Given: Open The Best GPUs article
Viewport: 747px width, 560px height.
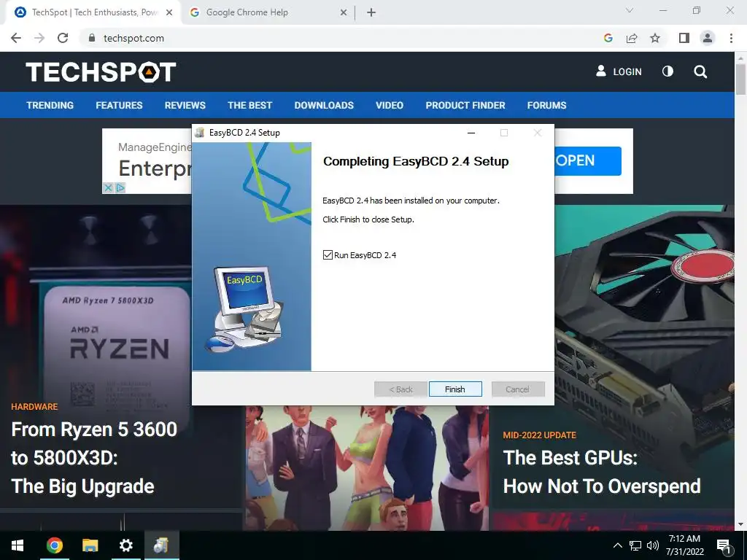Looking at the screenshot, I should [x=602, y=472].
